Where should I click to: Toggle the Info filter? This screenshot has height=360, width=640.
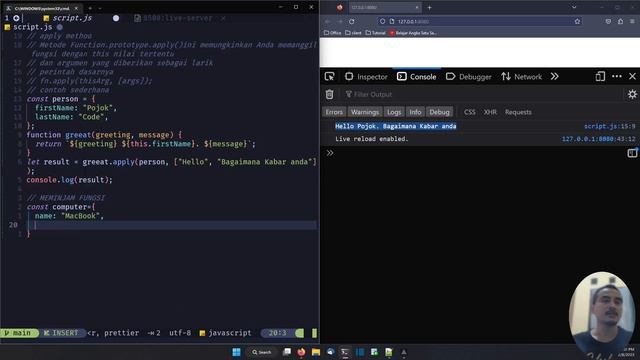coord(415,112)
